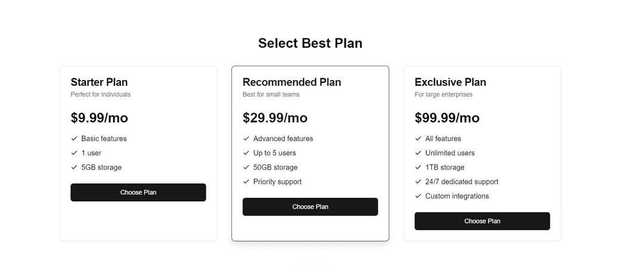
Task: Click checkmark icon beside 5GB storage
Action: [x=74, y=167]
